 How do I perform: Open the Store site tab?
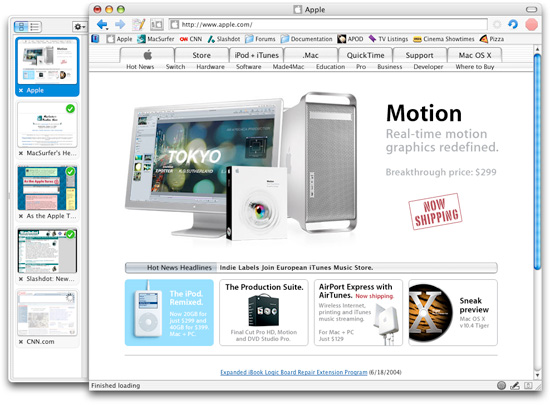coord(201,55)
